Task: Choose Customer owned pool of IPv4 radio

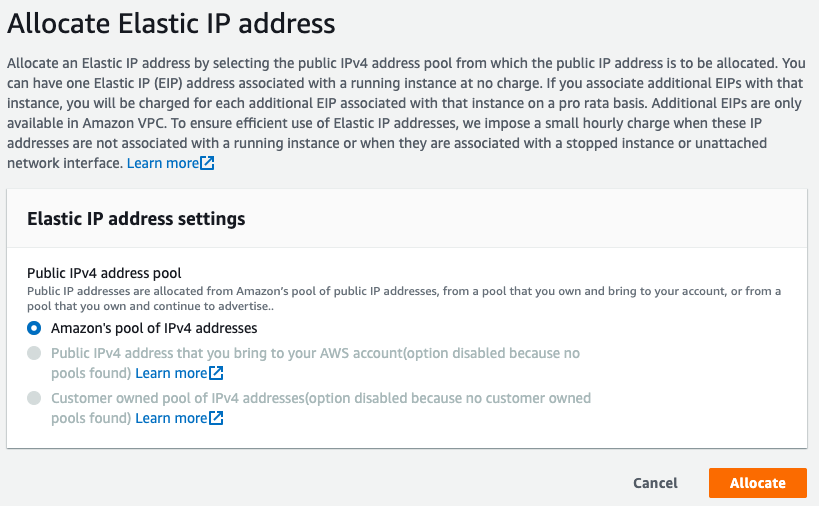Action: [x=35, y=398]
